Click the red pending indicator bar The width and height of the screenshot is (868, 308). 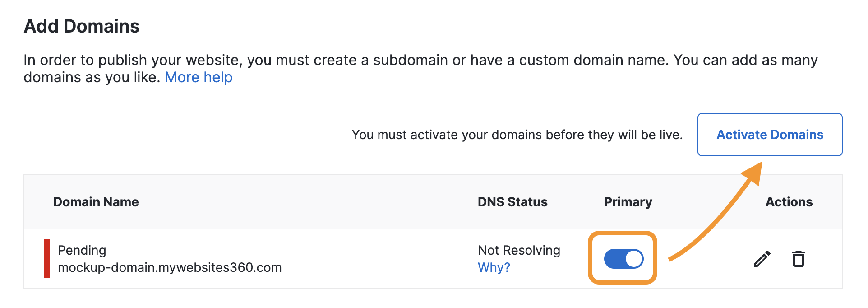click(x=47, y=259)
